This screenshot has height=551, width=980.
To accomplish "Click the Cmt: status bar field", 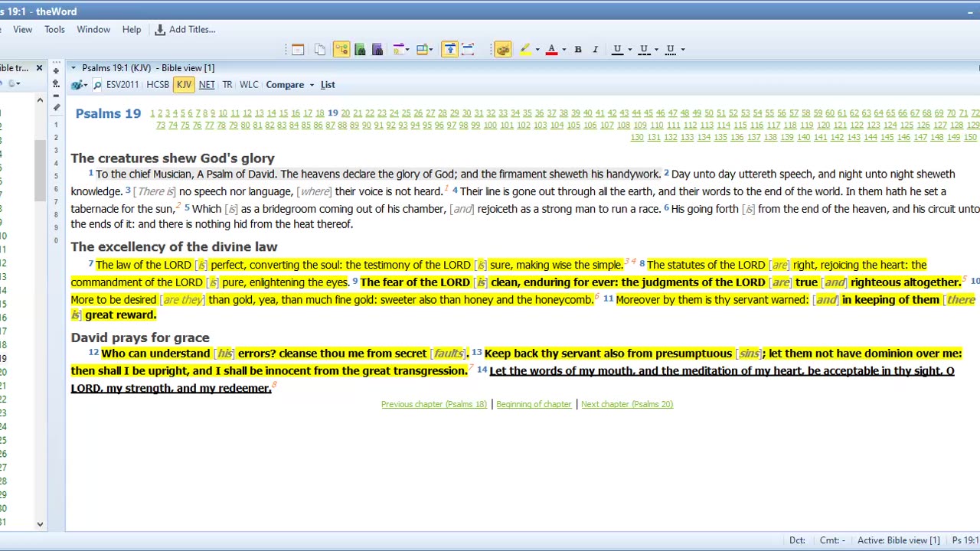I will (832, 540).
